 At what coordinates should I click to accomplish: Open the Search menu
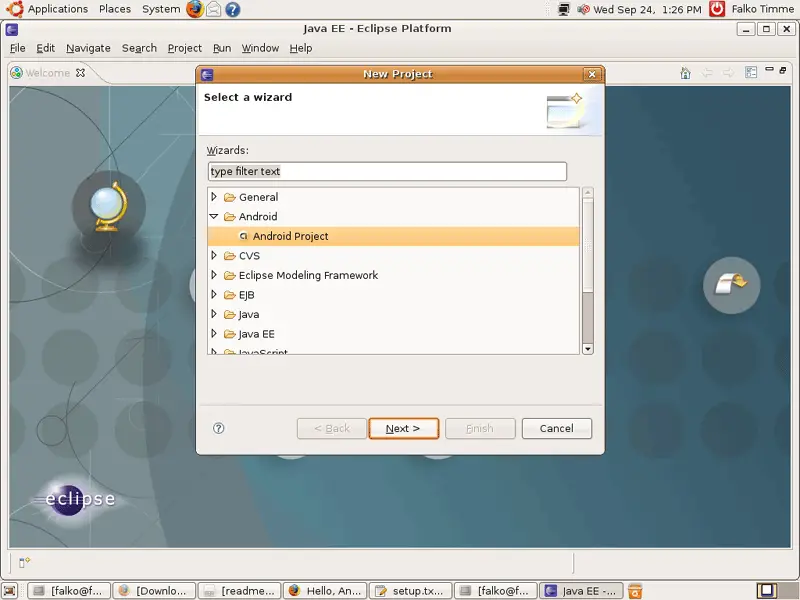tap(139, 48)
